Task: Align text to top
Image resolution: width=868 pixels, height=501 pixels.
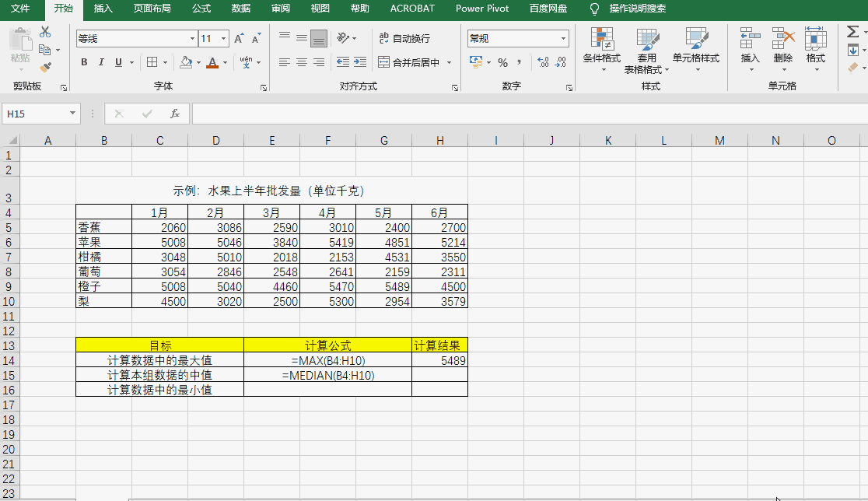Action: 285,38
